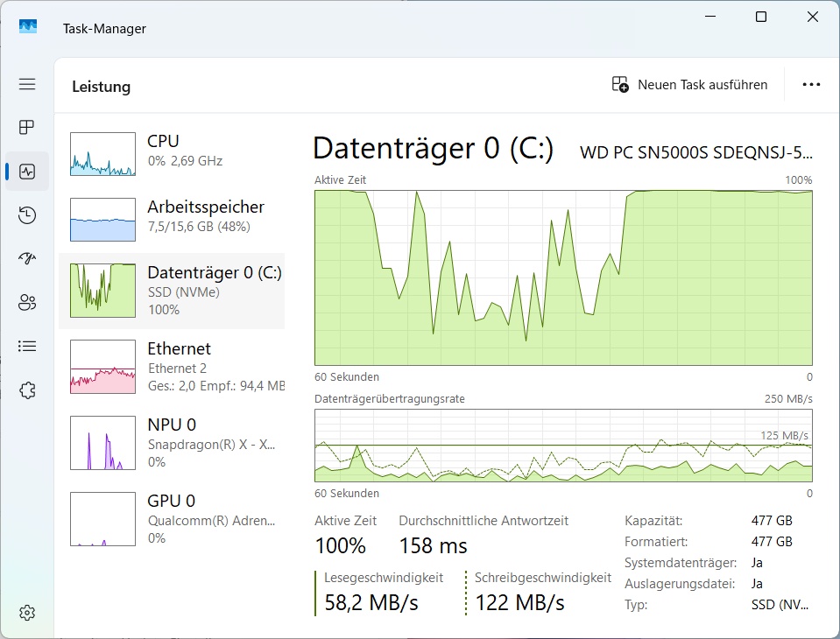
Task: Open the More options (…) menu
Action: 810,84
